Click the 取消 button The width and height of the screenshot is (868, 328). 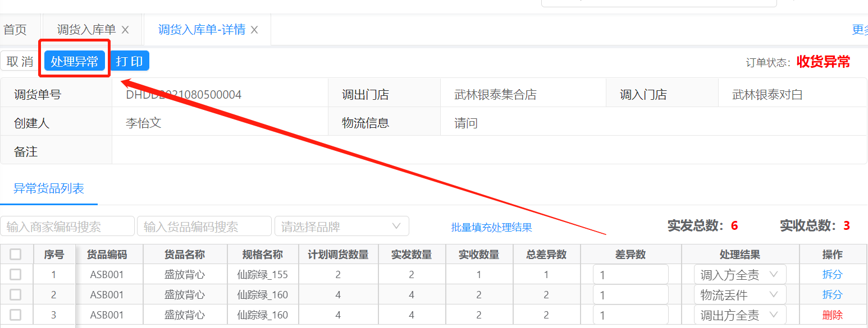[20, 62]
